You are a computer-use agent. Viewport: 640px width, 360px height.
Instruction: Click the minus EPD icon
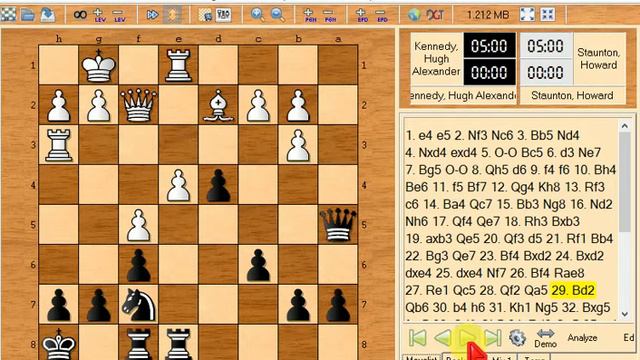[381, 15]
